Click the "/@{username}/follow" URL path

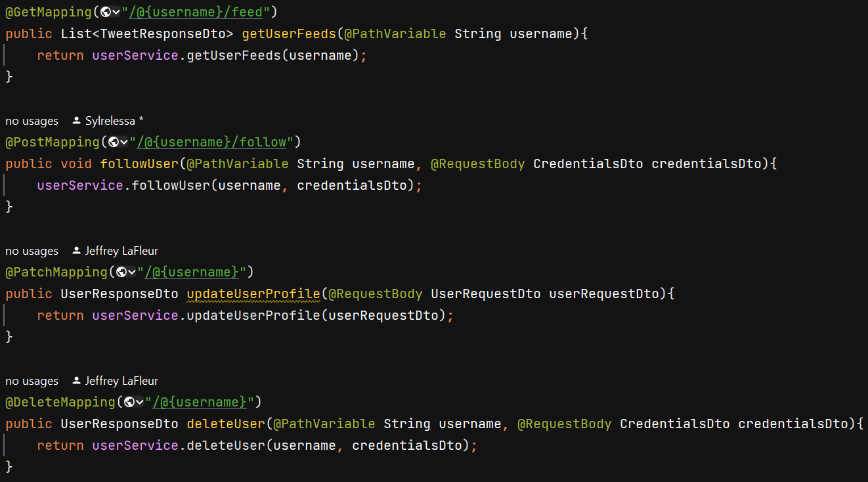click(213, 142)
